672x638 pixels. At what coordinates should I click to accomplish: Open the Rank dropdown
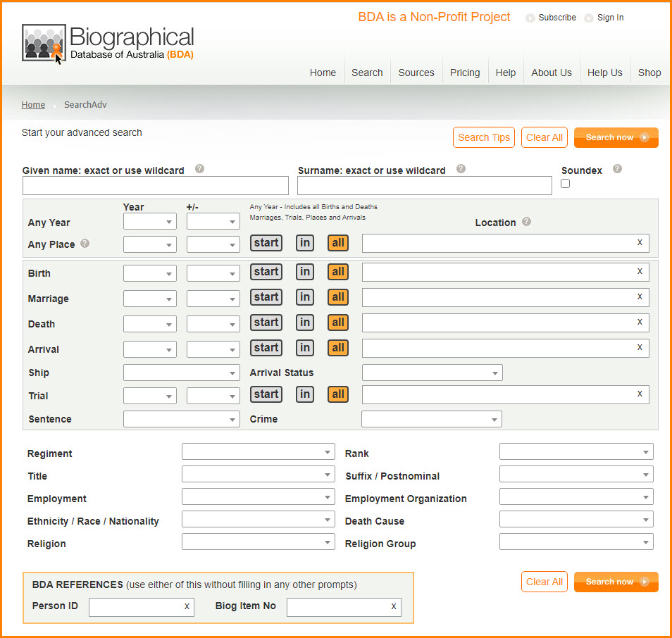coord(576,451)
